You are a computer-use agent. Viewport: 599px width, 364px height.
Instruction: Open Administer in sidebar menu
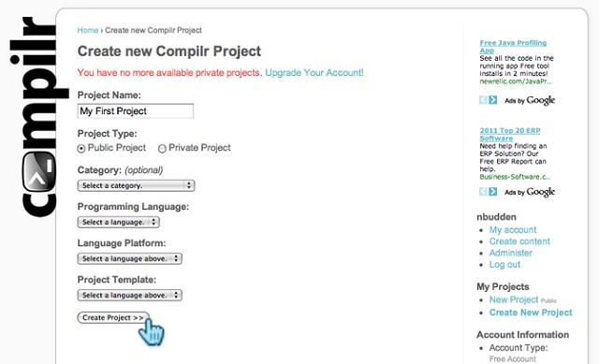click(x=511, y=253)
